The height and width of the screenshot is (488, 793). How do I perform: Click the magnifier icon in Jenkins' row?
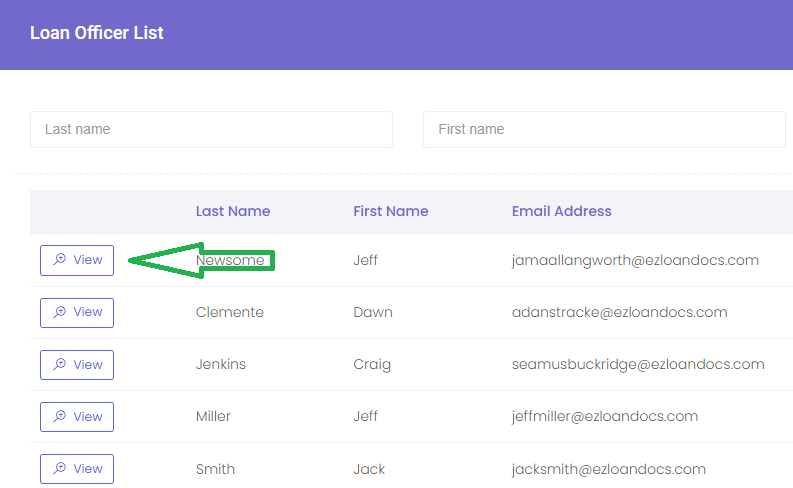coord(60,365)
